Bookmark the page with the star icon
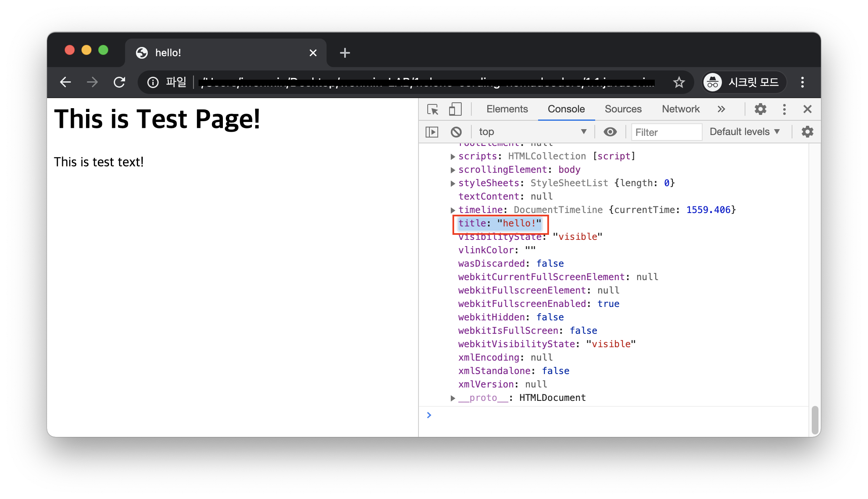868x499 pixels. [679, 82]
